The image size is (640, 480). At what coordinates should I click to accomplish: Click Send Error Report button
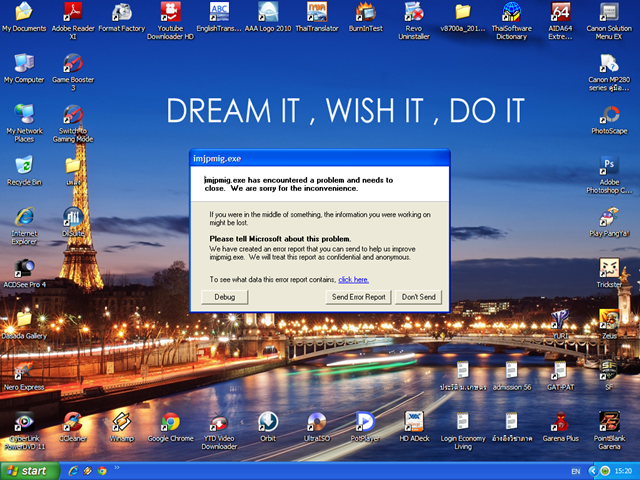[358, 297]
